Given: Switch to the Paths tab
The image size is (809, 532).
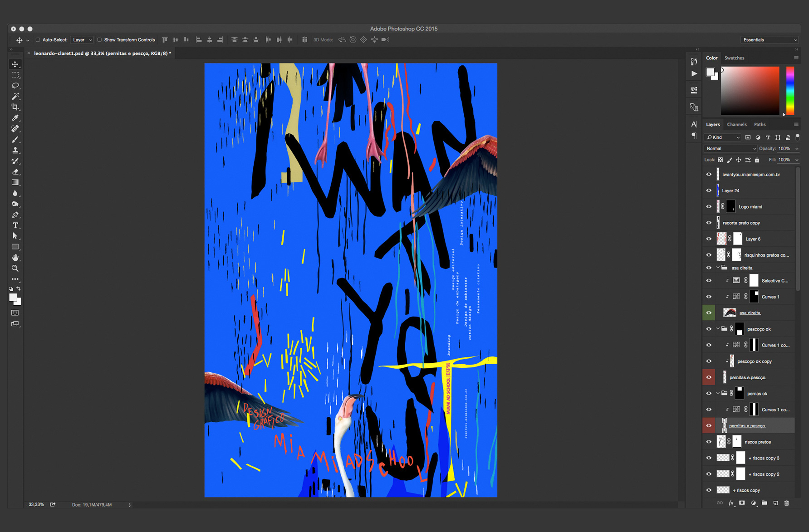Looking at the screenshot, I should [760, 124].
